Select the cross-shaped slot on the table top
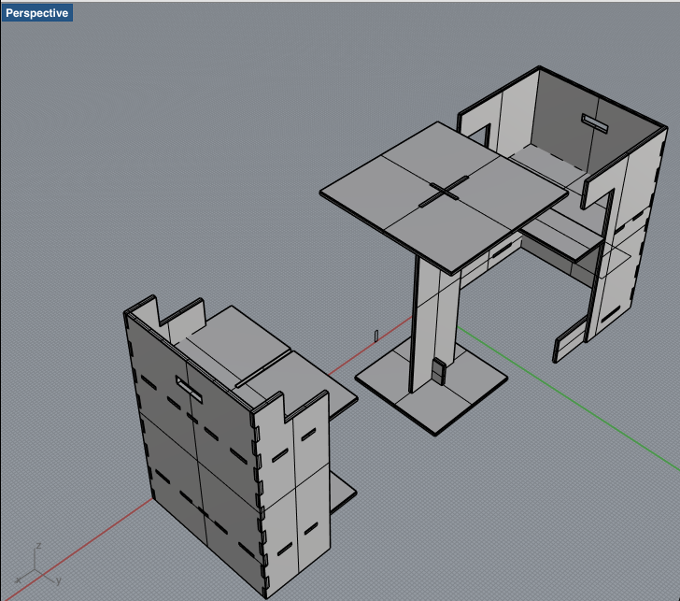Viewport: 680px width, 601px height. (444, 191)
